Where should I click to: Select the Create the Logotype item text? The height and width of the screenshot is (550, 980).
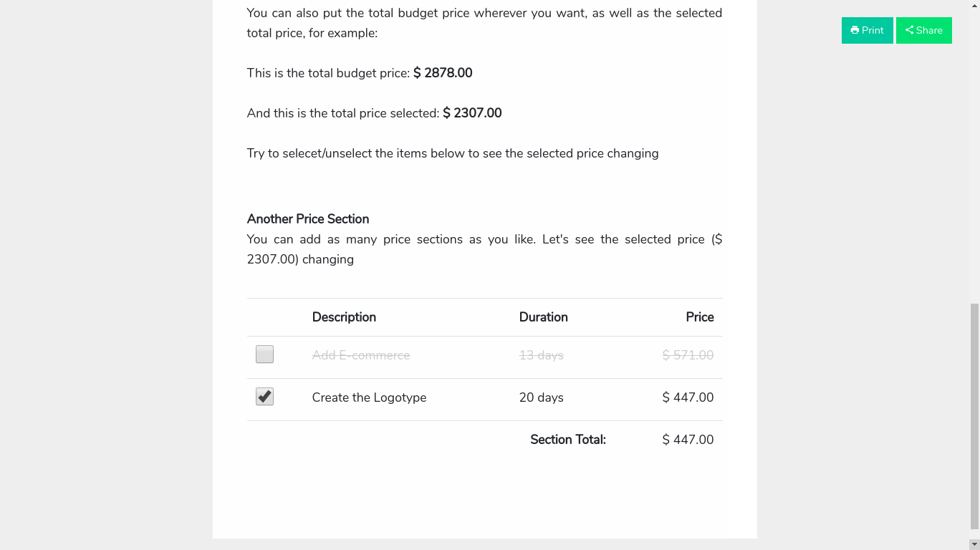(369, 397)
